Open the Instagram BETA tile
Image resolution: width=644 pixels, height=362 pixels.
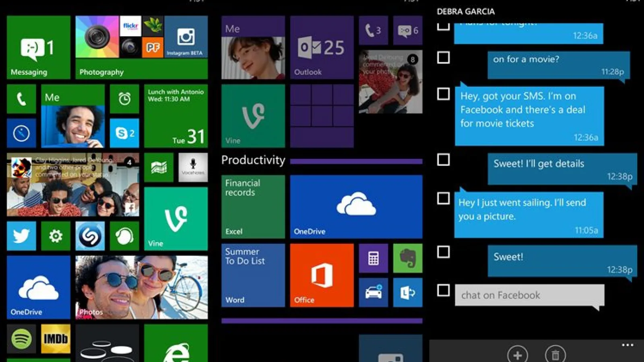[186, 37]
